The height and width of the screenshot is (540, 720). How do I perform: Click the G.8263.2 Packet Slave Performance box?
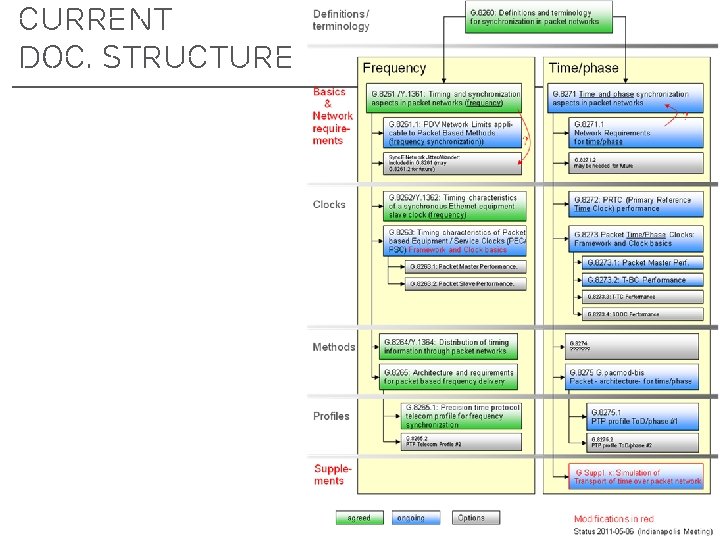click(465, 284)
